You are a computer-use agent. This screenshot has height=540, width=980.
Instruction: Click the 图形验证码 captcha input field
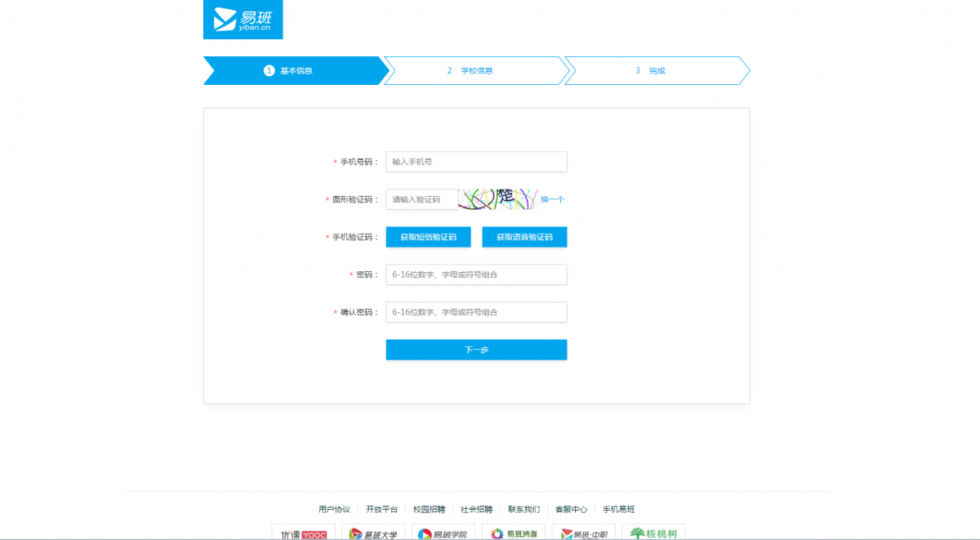[421, 199]
